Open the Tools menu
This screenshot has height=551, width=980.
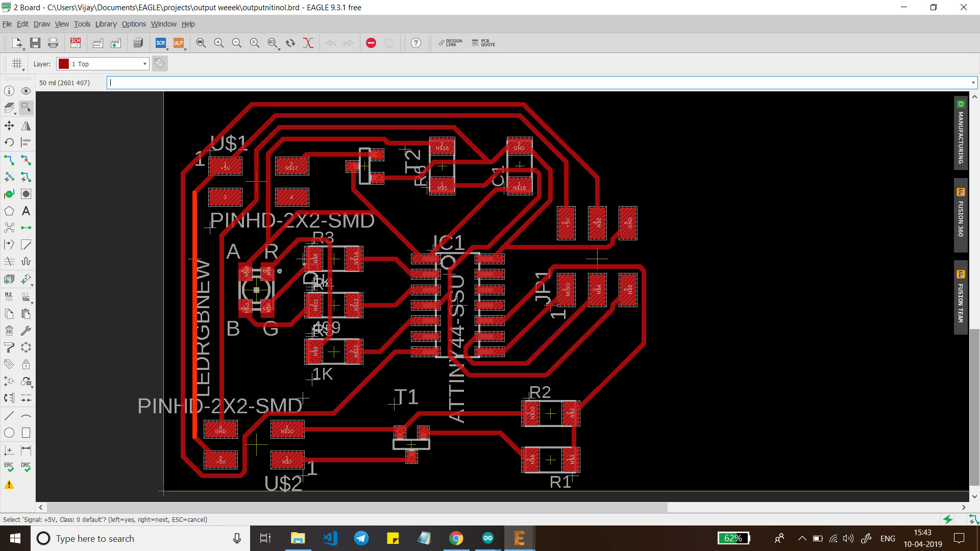point(82,24)
